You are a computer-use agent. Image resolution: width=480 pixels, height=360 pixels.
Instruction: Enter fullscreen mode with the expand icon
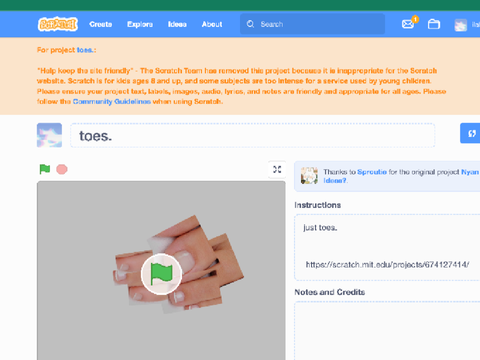coord(277,169)
